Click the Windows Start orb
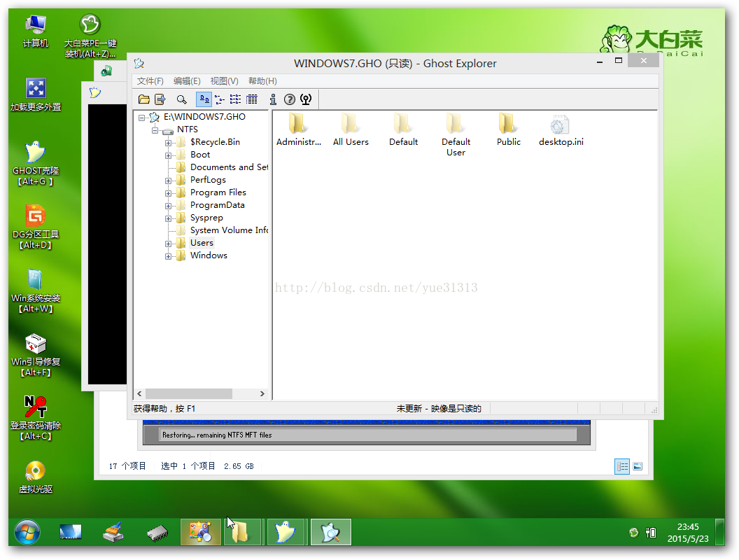This screenshot has width=739, height=560. [x=27, y=533]
